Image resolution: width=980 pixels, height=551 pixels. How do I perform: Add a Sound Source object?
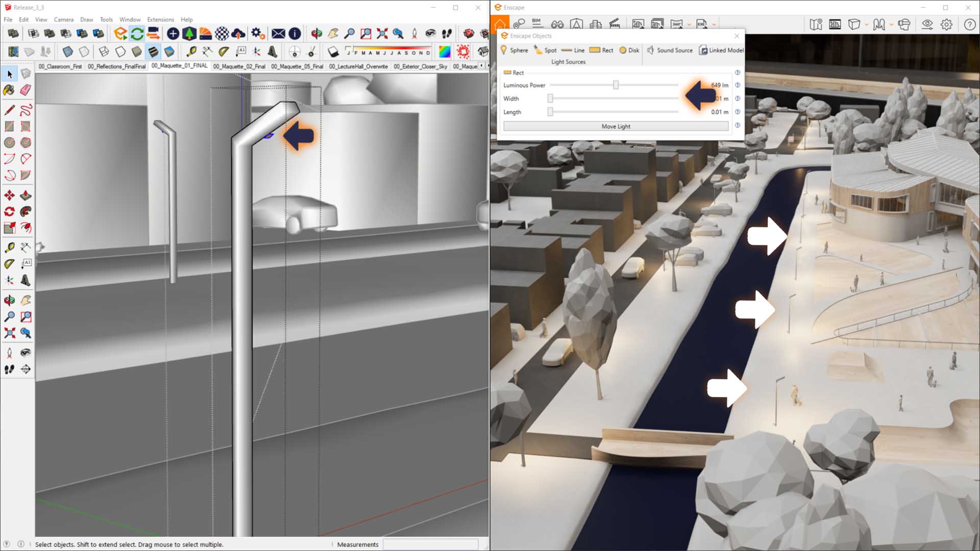pos(670,50)
